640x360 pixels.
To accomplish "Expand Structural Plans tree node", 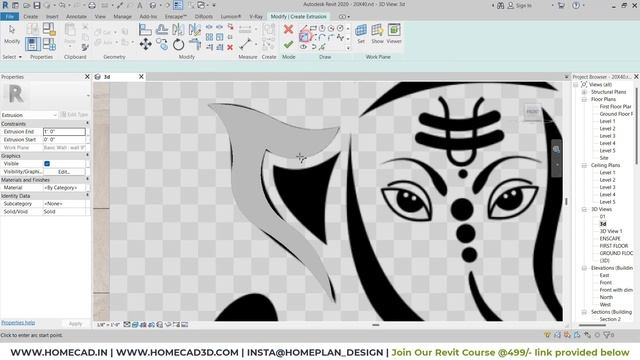I will (x=584, y=92).
